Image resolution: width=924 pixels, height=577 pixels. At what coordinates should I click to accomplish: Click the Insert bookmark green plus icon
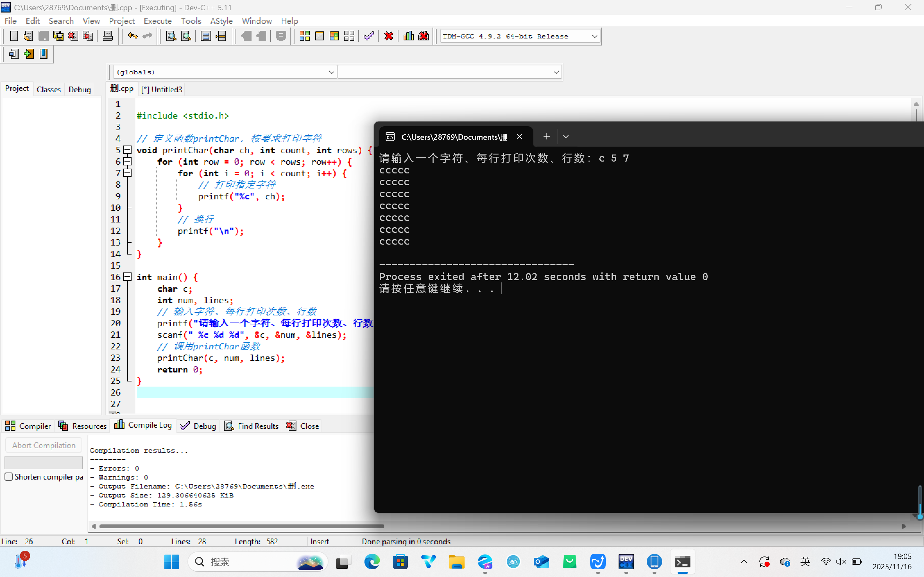tap(29, 54)
